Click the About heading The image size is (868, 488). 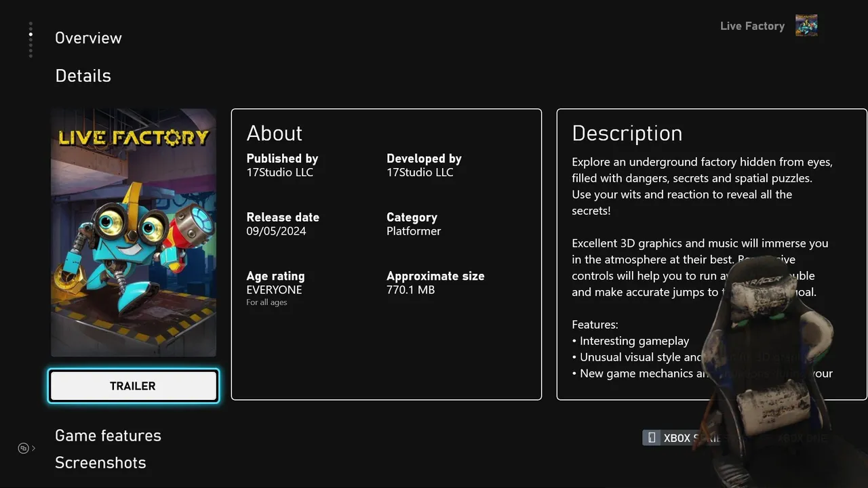pos(274,134)
